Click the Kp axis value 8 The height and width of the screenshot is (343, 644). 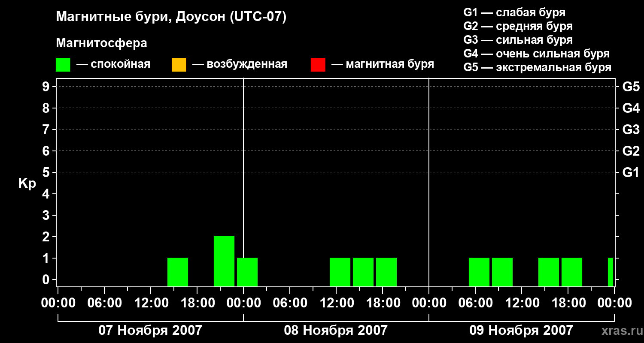[47, 108]
